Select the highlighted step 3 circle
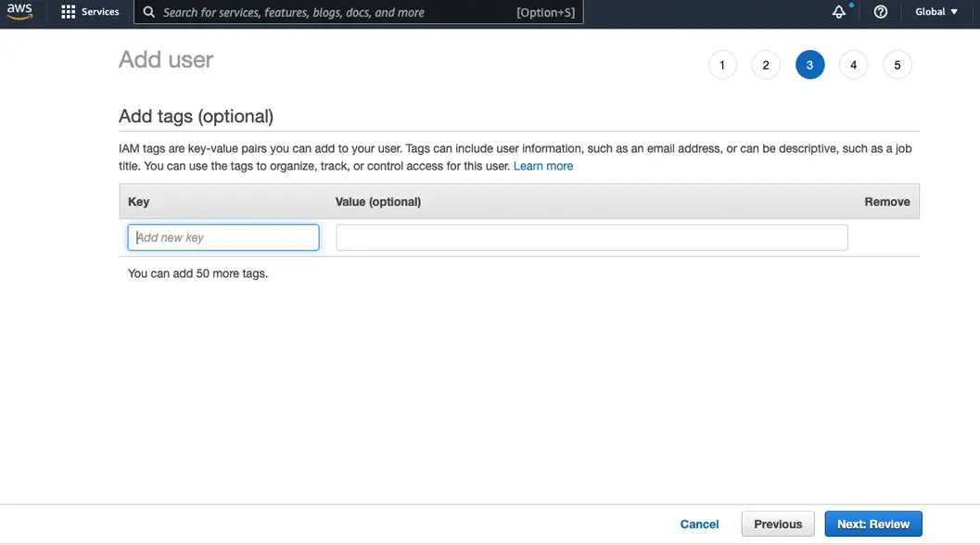Screen dimensions: 980x545 (809, 65)
